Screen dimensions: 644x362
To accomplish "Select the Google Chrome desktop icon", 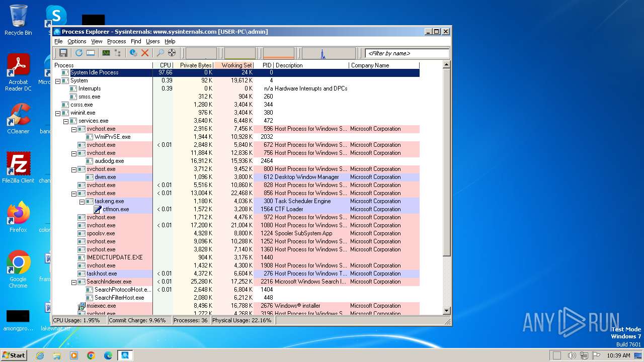I will coord(18,269).
